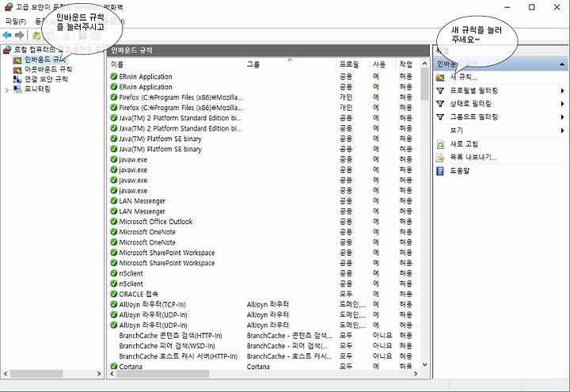
Task: Select the ORACLE 접속 rule row
Action: click(264, 294)
